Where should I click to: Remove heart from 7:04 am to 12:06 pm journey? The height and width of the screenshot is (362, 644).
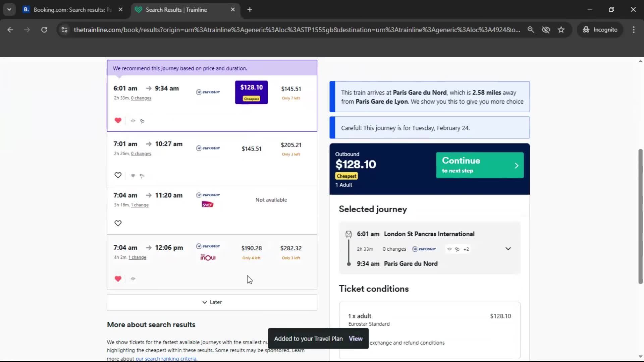[118, 279]
